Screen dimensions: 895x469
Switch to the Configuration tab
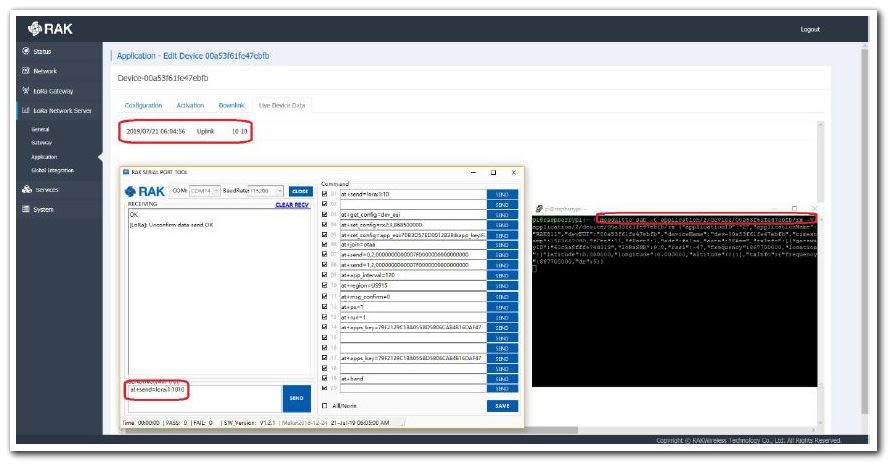143,106
